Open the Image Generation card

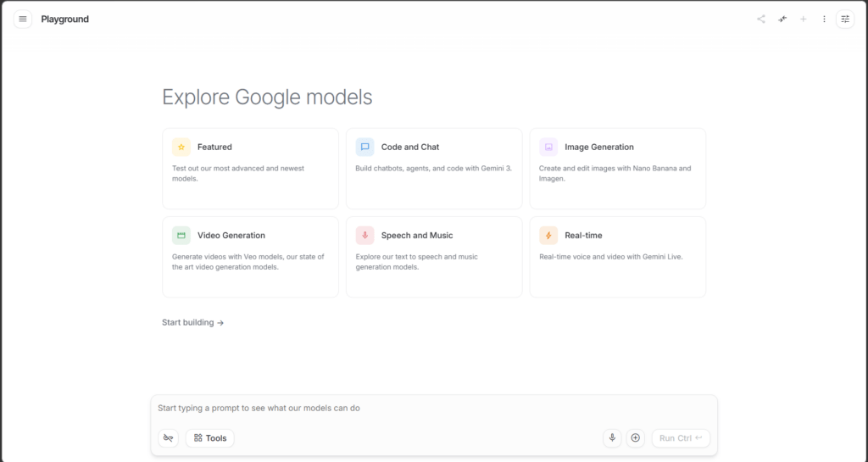pyautogui.click(x=618, y=169)
